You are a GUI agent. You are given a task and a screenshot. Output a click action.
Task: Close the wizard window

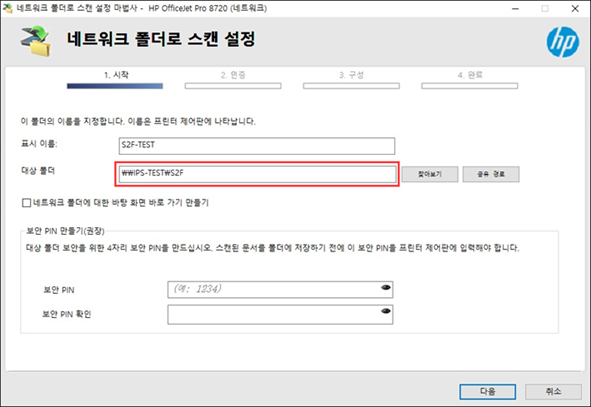click(575, 8)
